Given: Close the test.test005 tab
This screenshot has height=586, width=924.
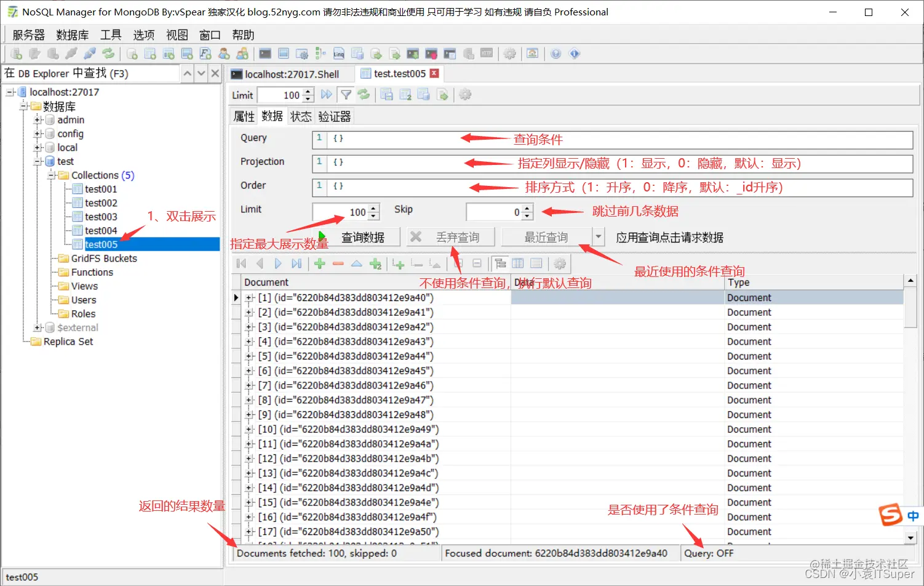Looking at the screenshot, I should 434,73.
